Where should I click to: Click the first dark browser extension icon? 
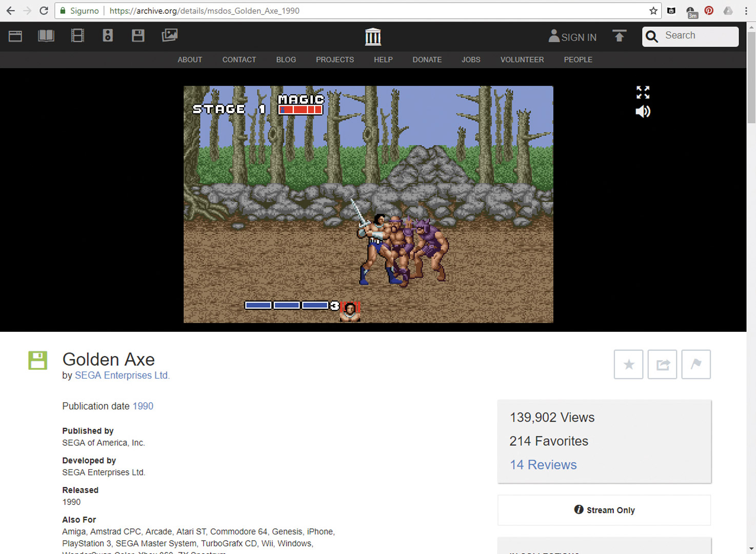tap(671, 11)
